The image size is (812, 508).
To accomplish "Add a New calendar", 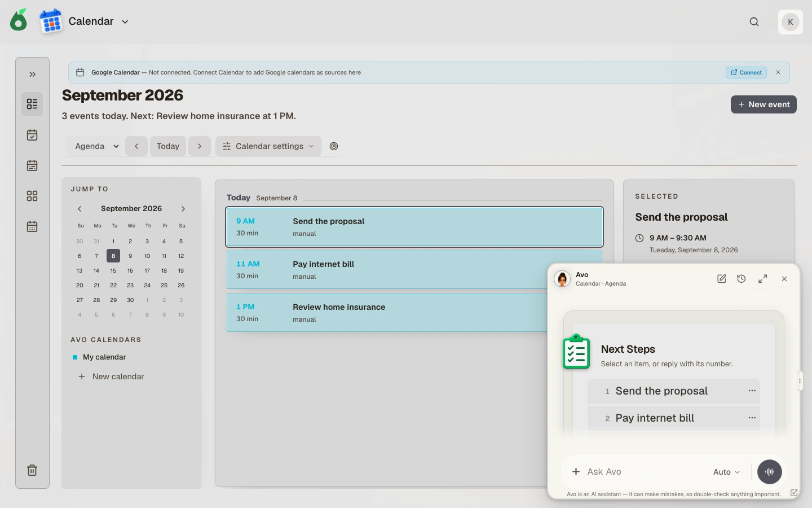I will (x=111, y=376).
